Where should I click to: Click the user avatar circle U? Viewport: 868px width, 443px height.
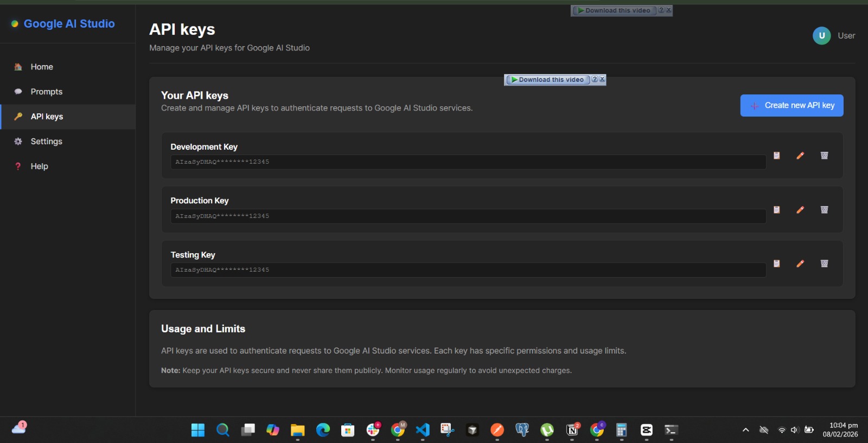pyautogui.click(x=821, y=36)
